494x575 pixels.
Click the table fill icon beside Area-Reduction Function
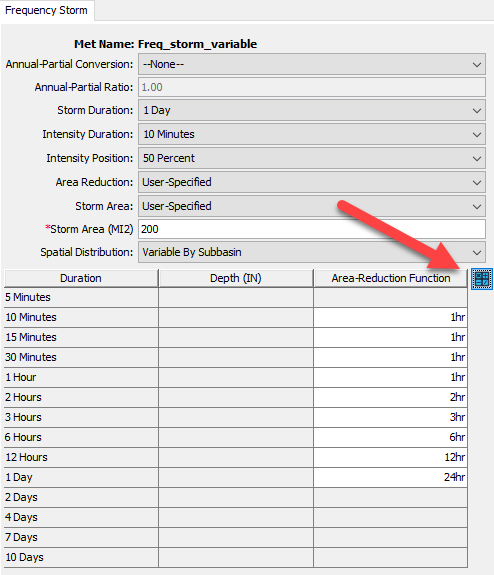coord(482,279)
